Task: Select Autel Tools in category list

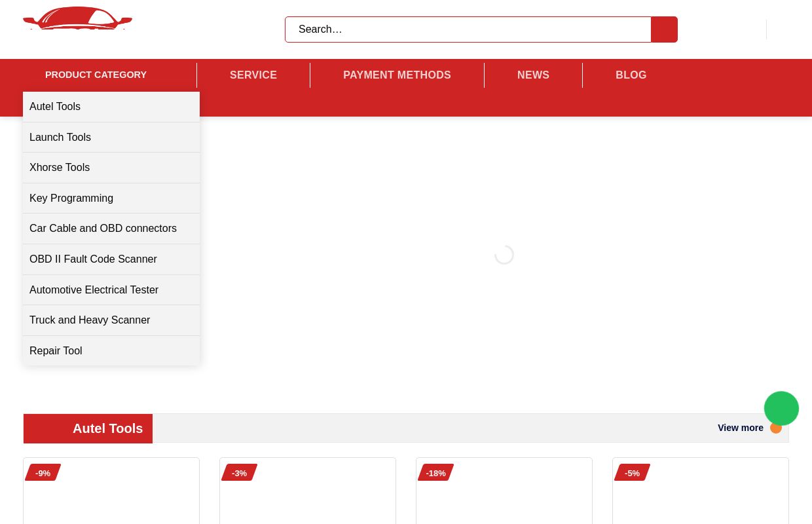Action: [x=111, y=107]
